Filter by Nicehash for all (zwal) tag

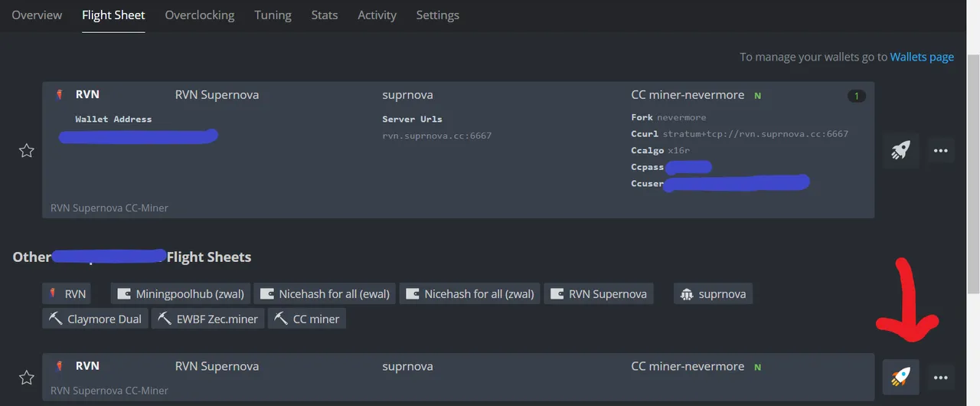click(x=470, y=294)
